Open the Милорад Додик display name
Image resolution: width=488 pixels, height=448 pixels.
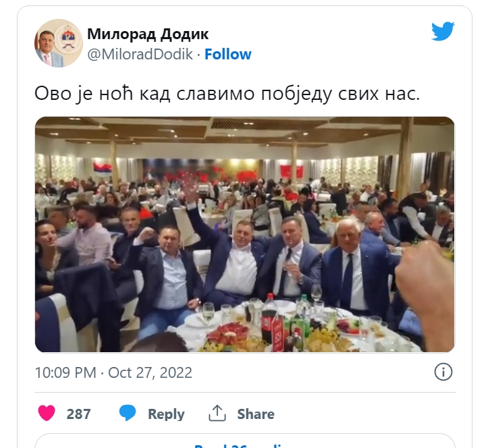(x=148, y=34)
